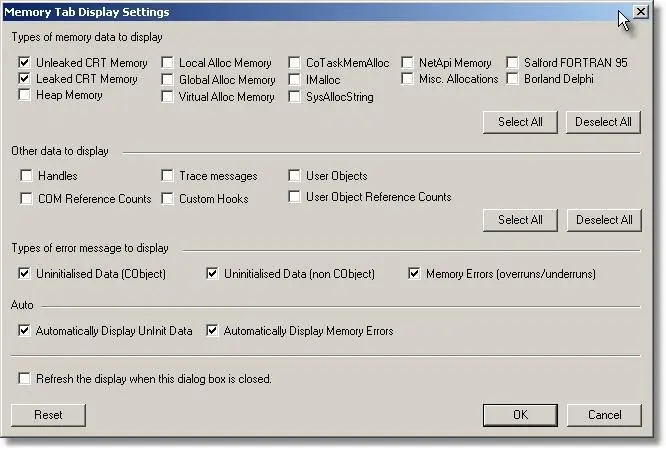Check Borland Delphi option
666x450 pixels.
pos(512,79)
